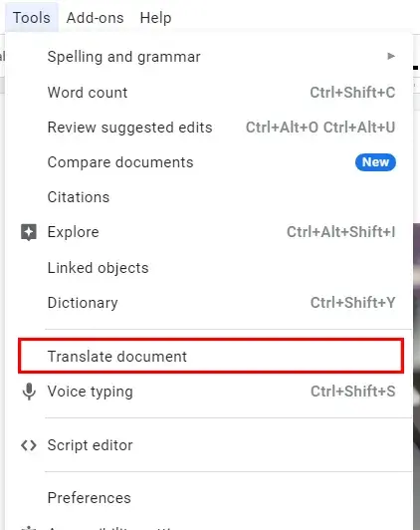Open the Help menu
Screen dimensions: 420x530
coord(155,18)
